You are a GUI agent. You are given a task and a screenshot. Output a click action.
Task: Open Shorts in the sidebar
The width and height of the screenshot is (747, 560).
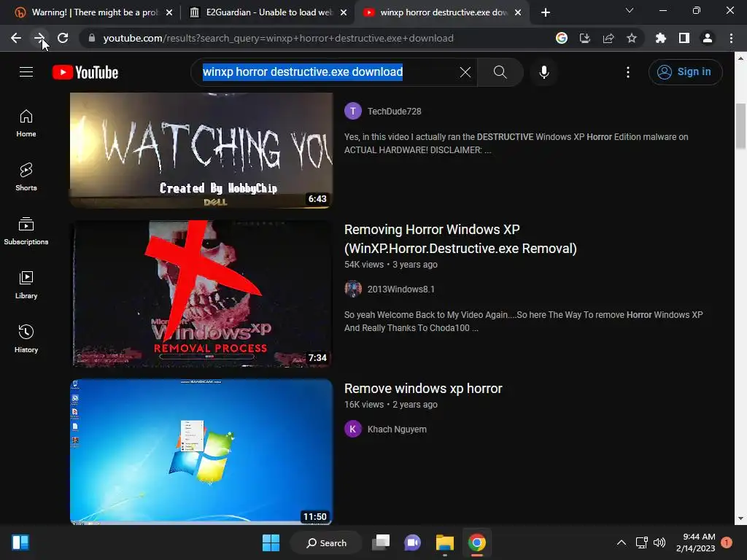pos(26,176)
